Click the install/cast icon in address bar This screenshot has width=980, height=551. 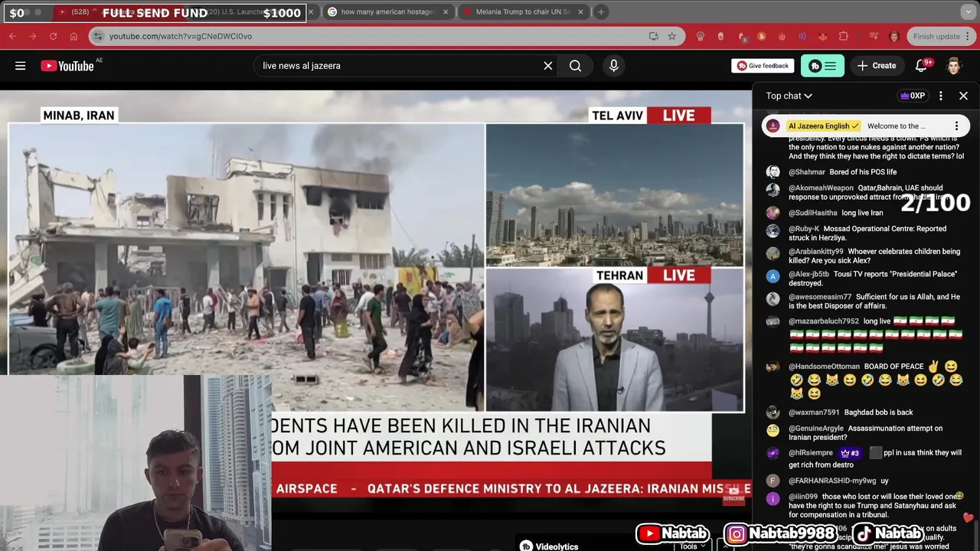click(653, 36)
